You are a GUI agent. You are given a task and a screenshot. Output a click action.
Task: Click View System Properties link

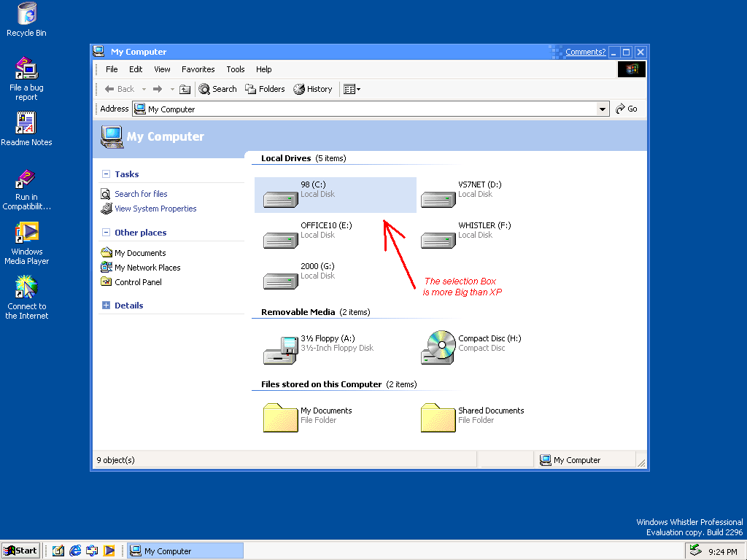[155, 209]
